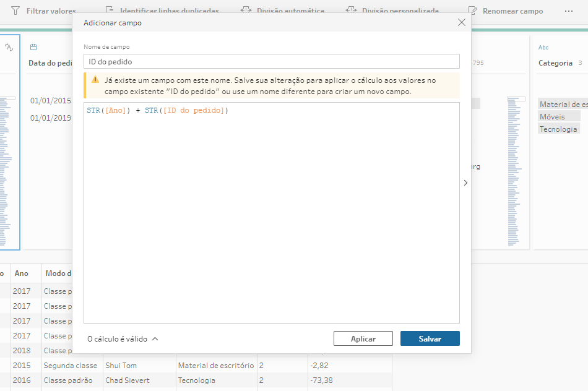The height and width of the screenshot is (391, 588).
Task: Click the Divisão automática split icon
Action: (246, 11)
